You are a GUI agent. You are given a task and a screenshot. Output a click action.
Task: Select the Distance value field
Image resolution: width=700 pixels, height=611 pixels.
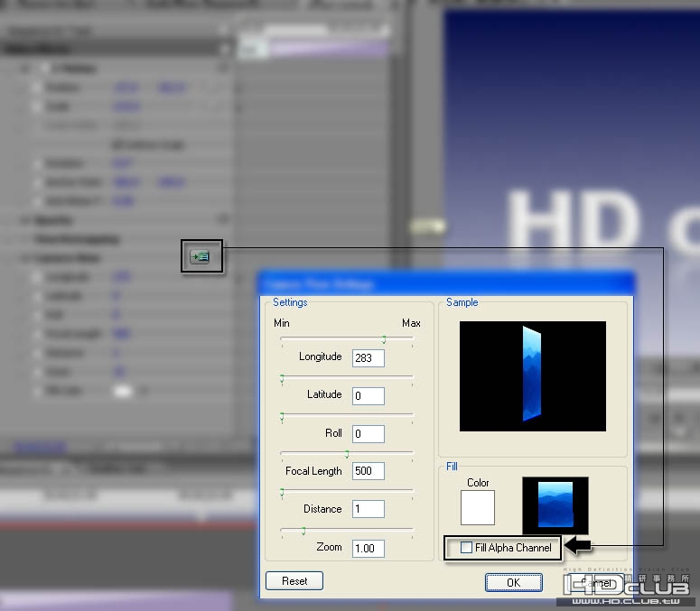(x=368, y=509)
